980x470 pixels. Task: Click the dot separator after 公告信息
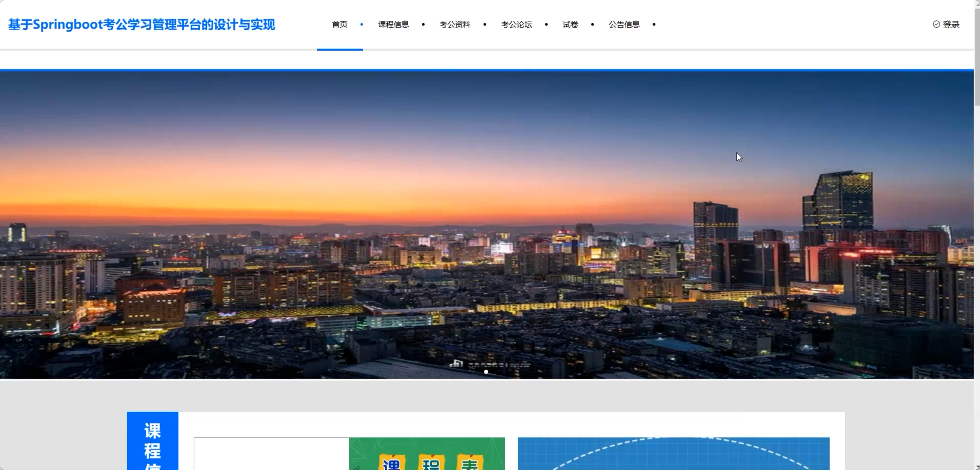point(654,24)
